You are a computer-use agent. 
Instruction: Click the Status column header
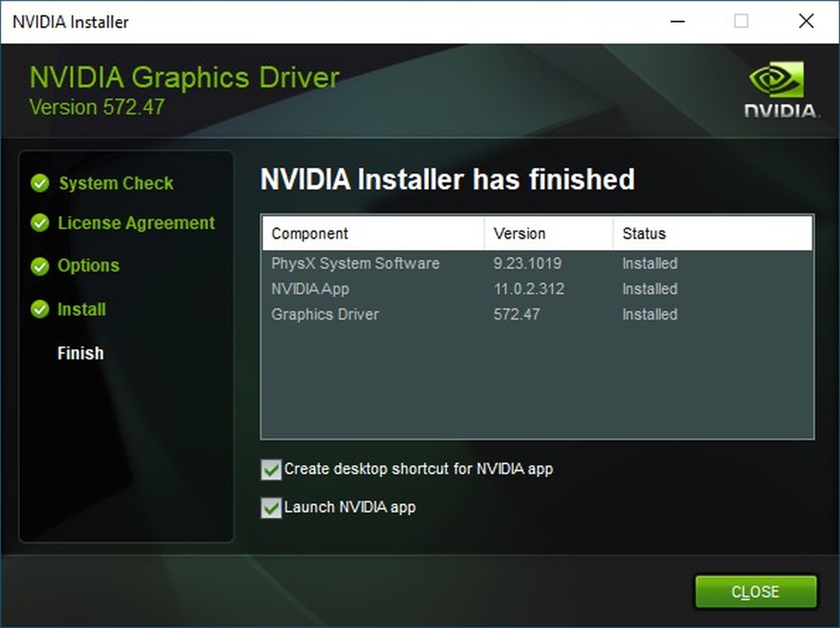click(713, 233)
